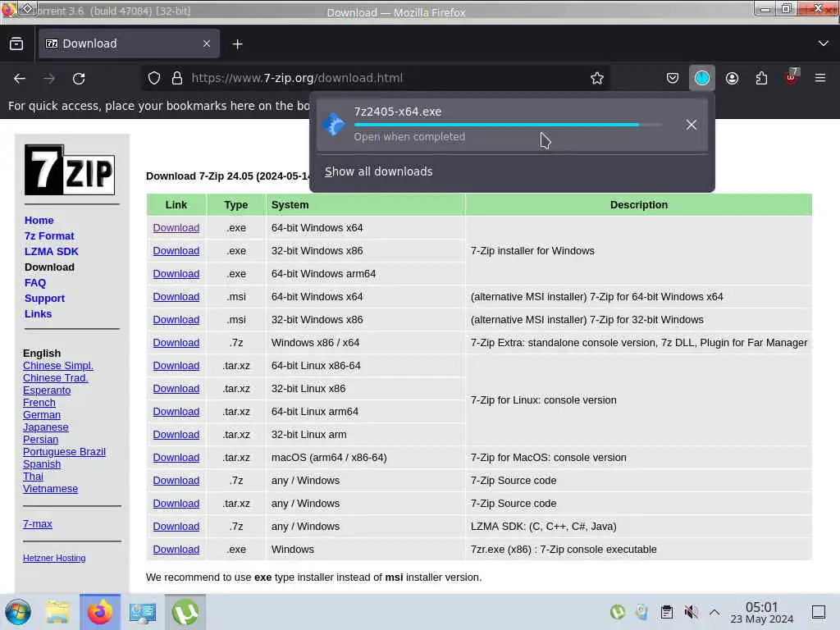Switch language to Vietnamese

(50, 489)
